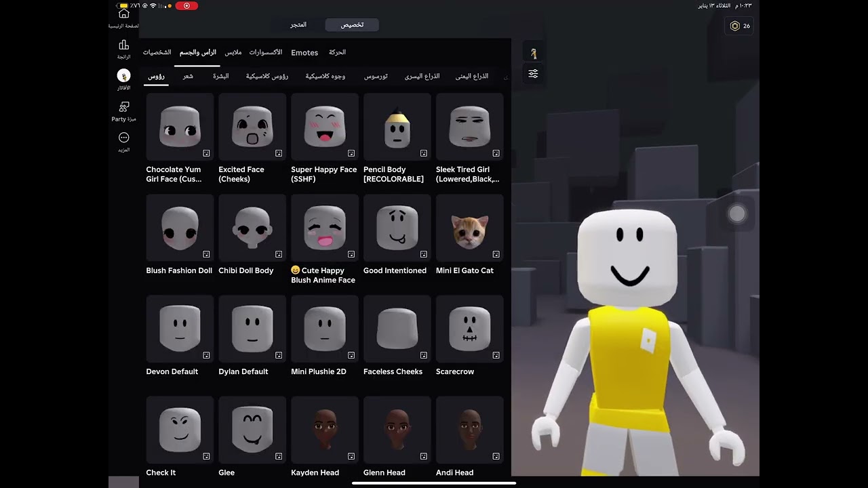The image size is (868, 488).
Task: Open the Emotes category tab
Action: 304,52
